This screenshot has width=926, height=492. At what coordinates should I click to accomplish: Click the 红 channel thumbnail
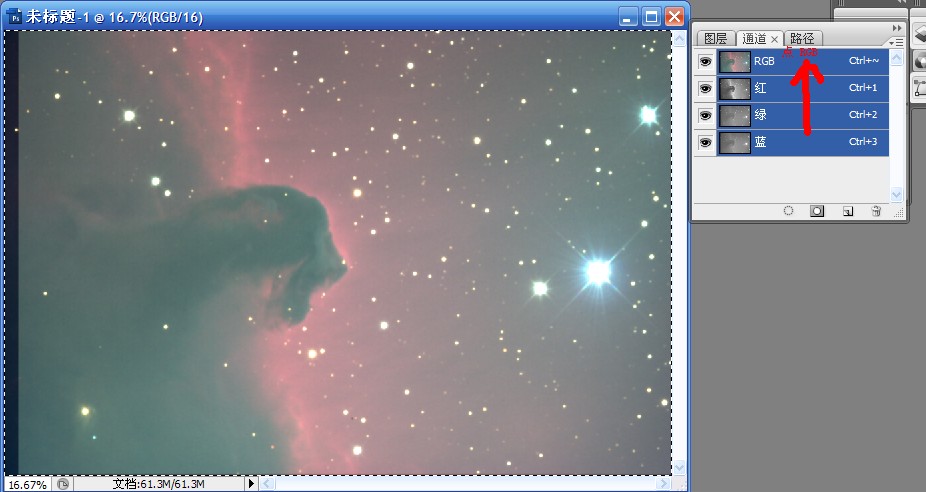click(735, 89)
